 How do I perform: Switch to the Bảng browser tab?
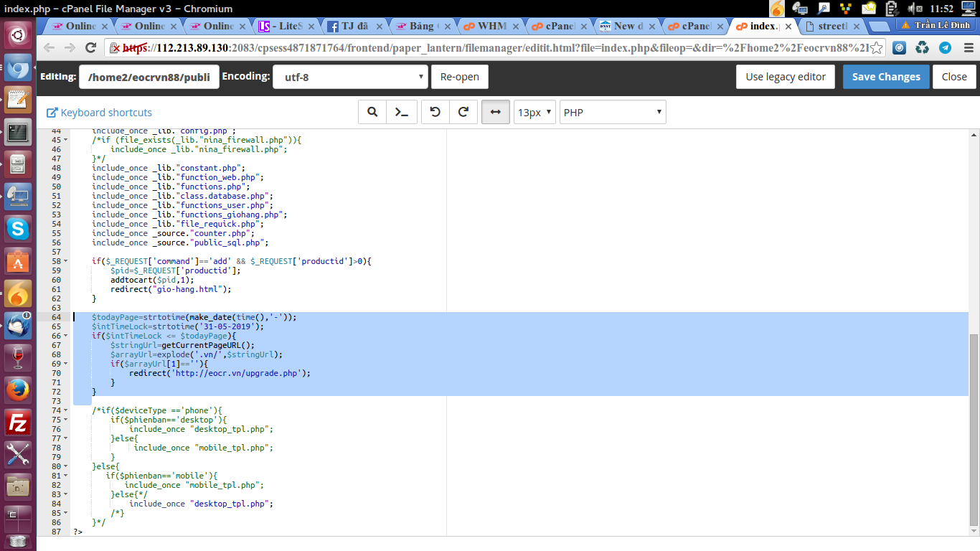pos(422,27)
